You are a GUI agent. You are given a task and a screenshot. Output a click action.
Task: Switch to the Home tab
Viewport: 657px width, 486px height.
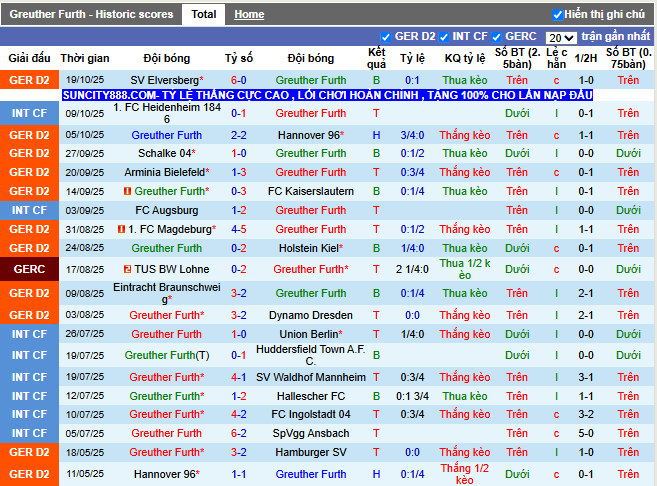[249, 15]
